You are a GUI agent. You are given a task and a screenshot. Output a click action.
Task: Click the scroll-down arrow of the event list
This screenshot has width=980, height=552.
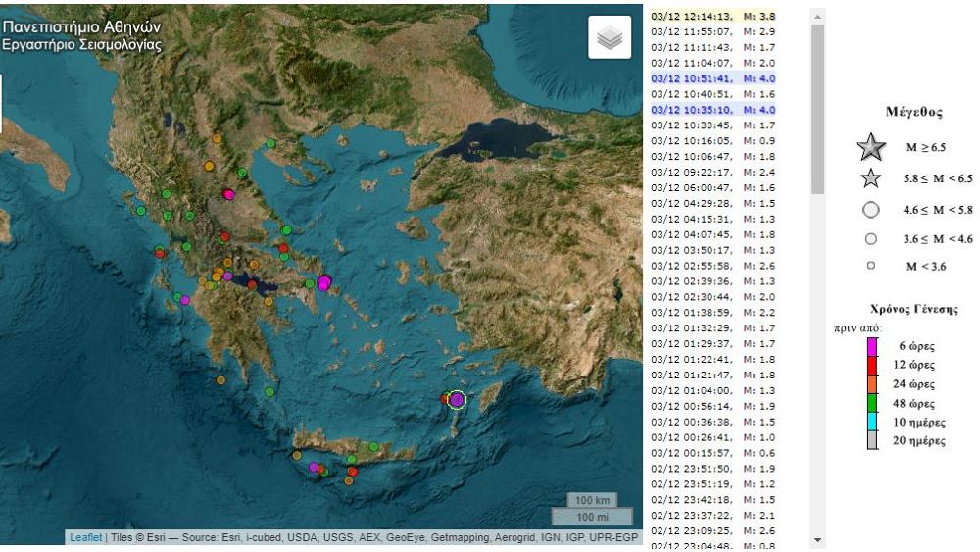(818, 539)
